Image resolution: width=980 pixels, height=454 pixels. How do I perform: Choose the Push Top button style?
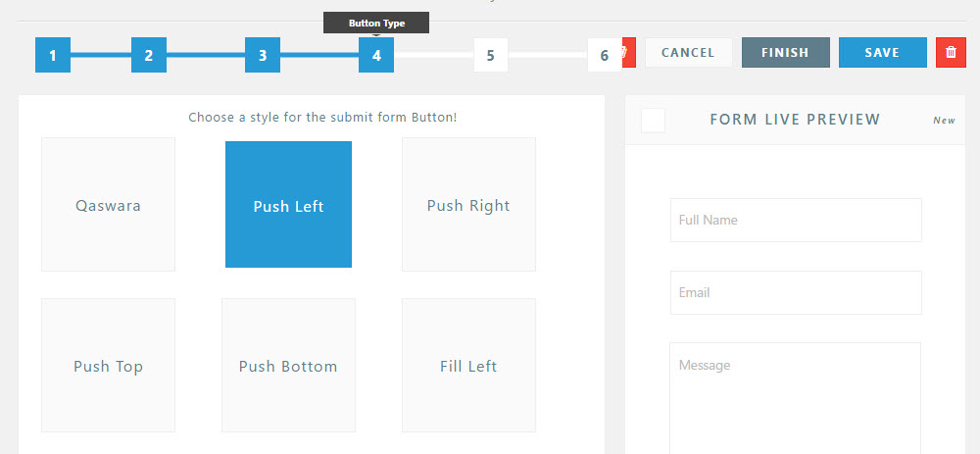[x=108, y=366]
